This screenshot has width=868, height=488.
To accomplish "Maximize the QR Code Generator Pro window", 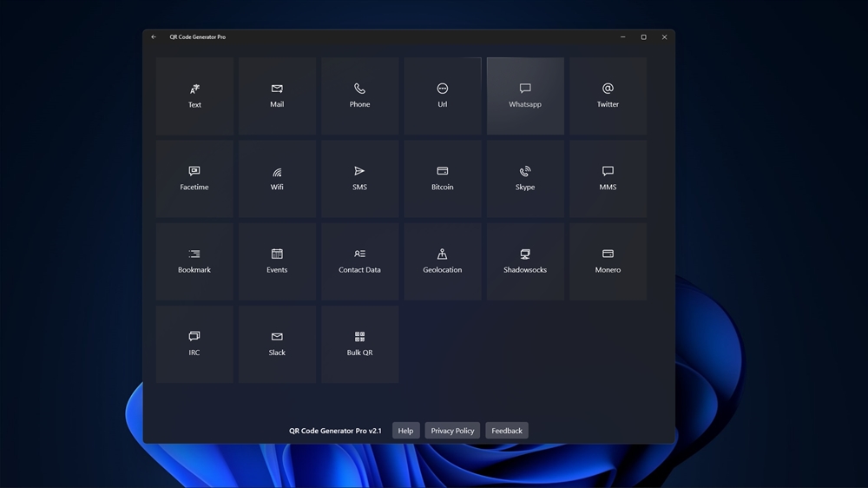I will click(643, 37).
